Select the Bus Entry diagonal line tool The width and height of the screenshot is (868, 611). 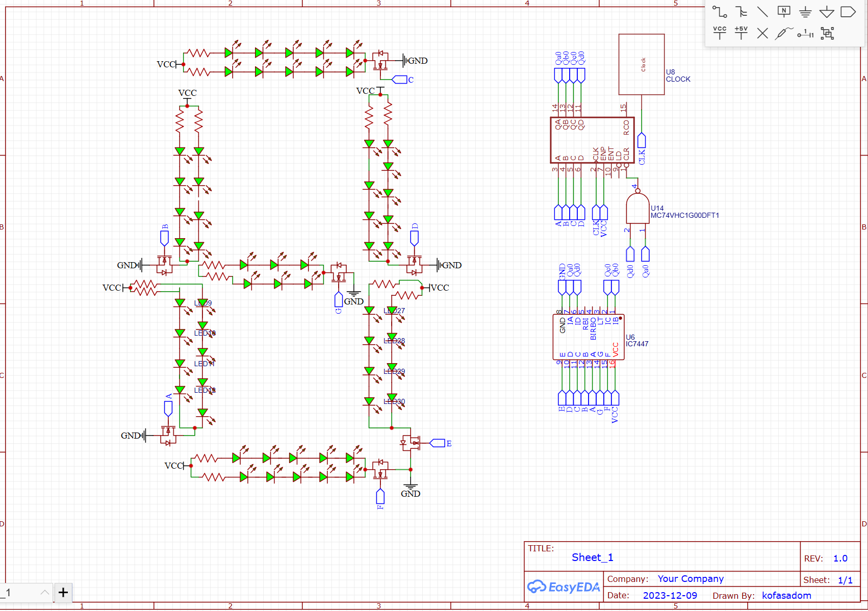pos(762,12)
